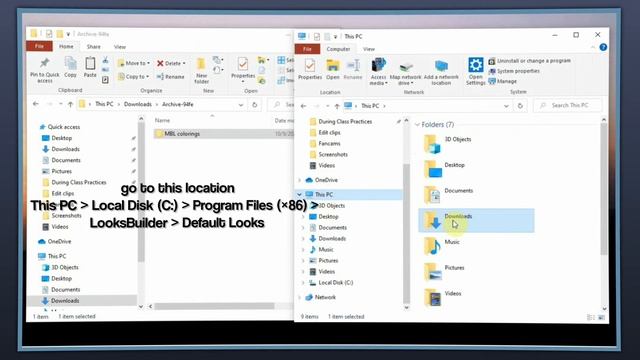Click horizontal scrollbar in Archive window file list

(214, 306)
